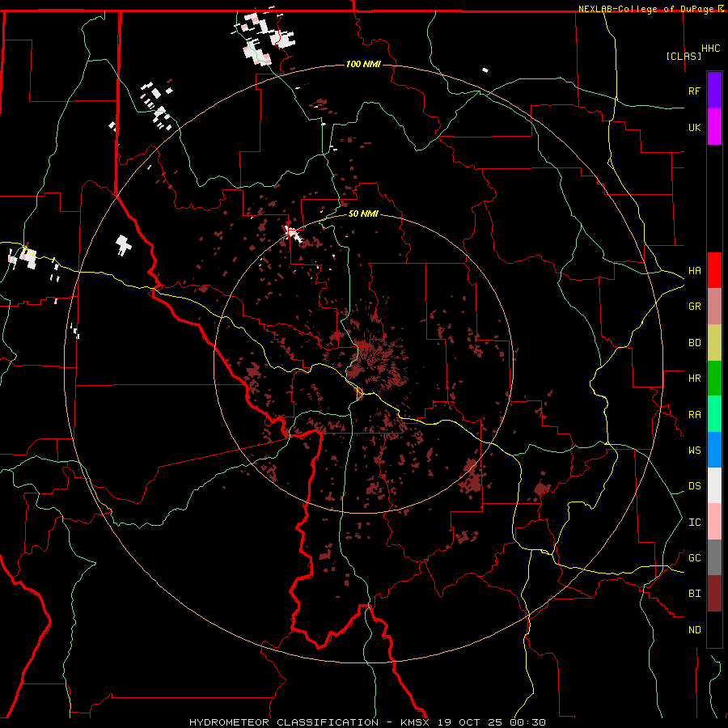Click the BI legend label
This screenshot has height=728, width=728.
tap(694, 594)
